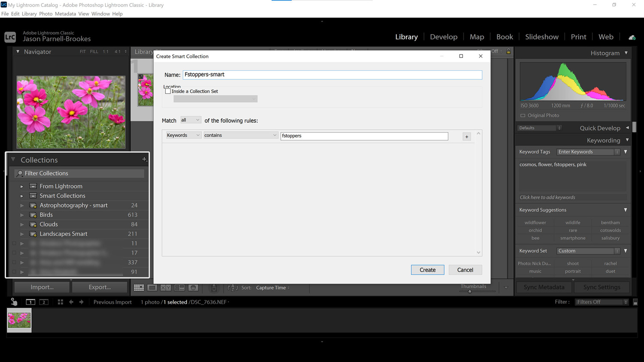Click the Thumbnails size slider

(x=470, y=291)
